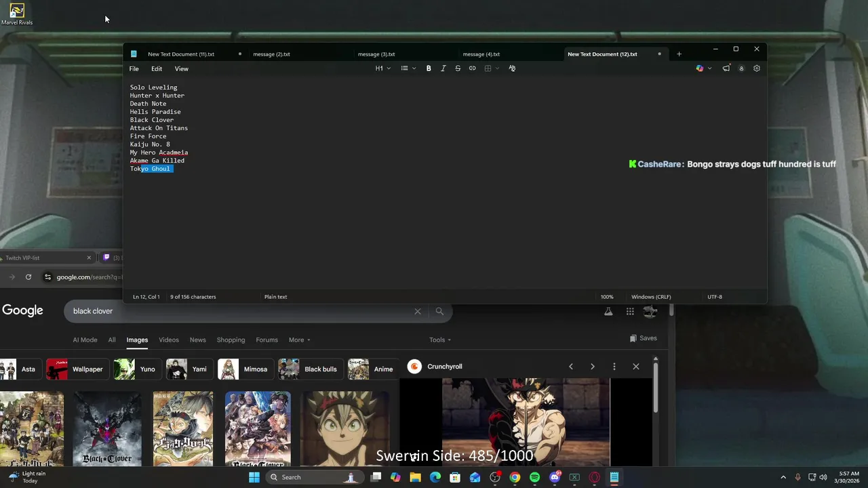Open Google account avatar
This screenshot has width=868, height=488.
point(650,311)
